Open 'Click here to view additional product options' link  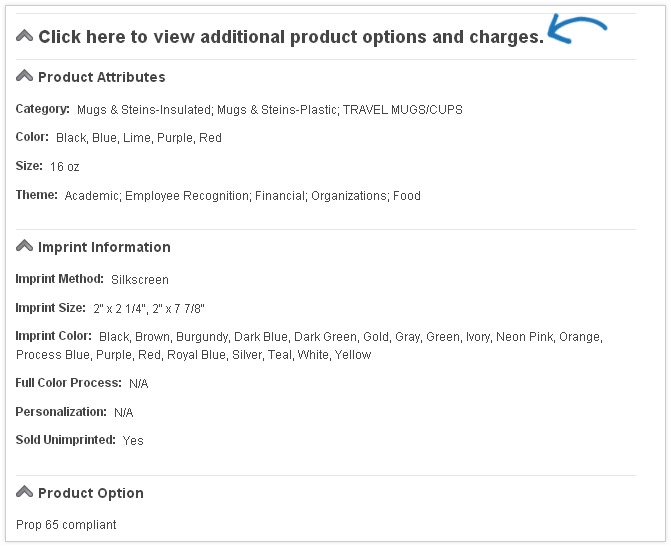291,37
